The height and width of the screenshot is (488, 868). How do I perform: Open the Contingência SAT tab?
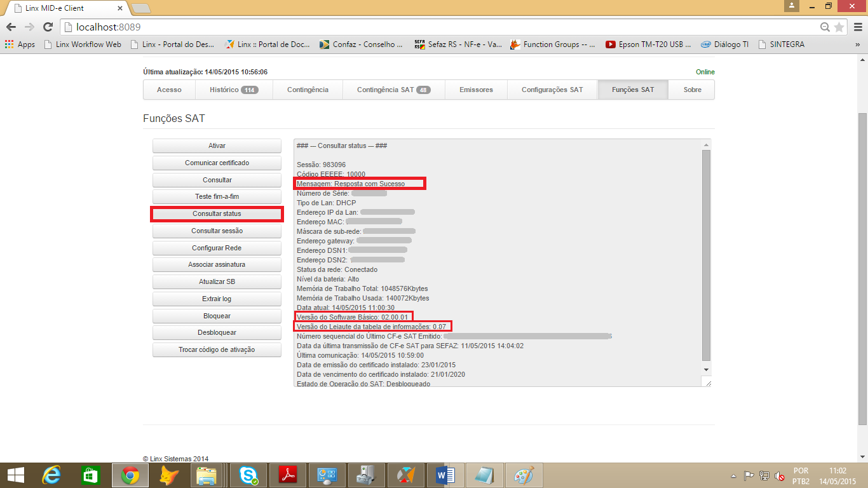coord(394,90)
